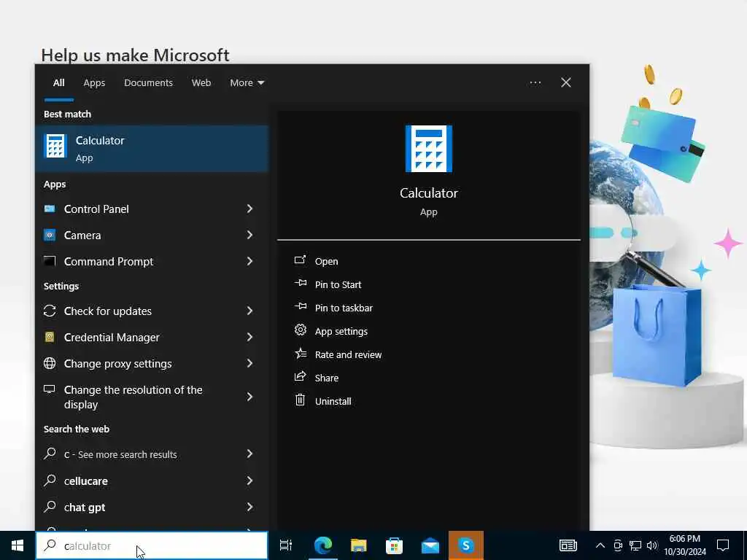Open Mail app from taskbar

pos(430,545)
